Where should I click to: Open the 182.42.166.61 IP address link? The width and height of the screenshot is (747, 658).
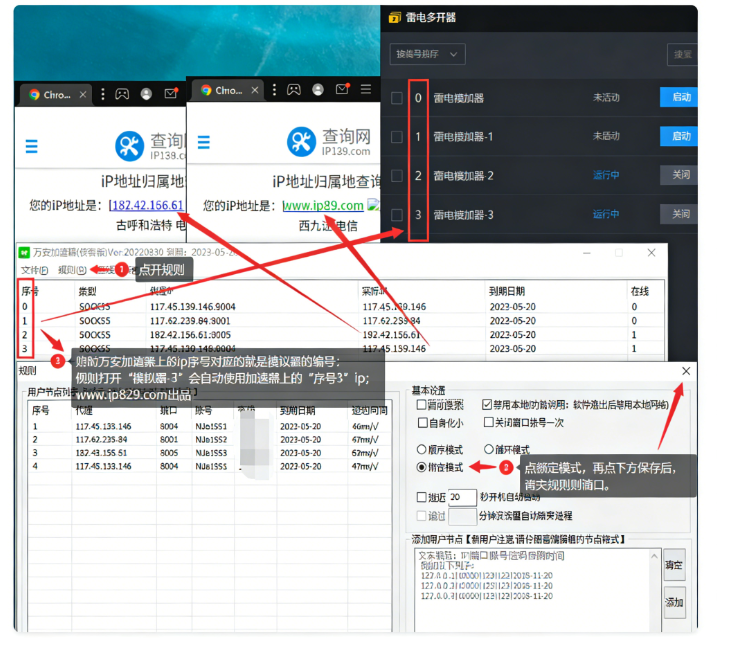146,205
